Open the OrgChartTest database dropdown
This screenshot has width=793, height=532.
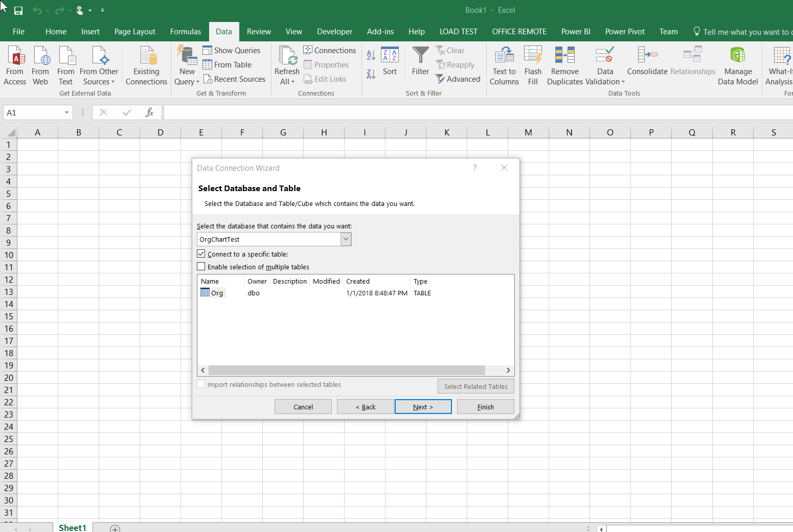click(x=346, y=239)
